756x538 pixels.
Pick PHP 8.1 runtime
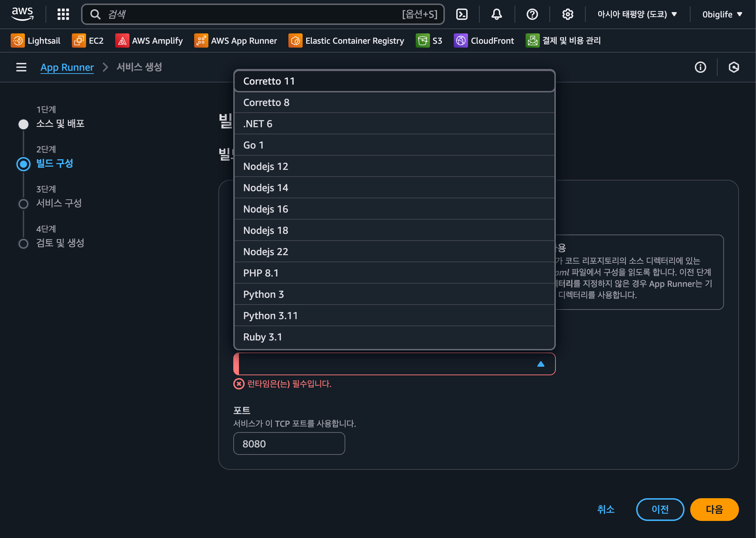click(394, 273)
